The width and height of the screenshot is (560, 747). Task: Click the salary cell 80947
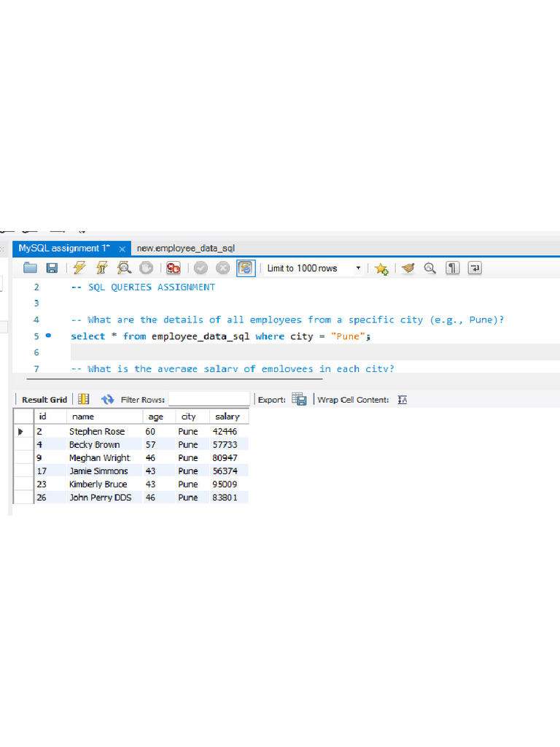pyautogui.click(x=229, y=458)
